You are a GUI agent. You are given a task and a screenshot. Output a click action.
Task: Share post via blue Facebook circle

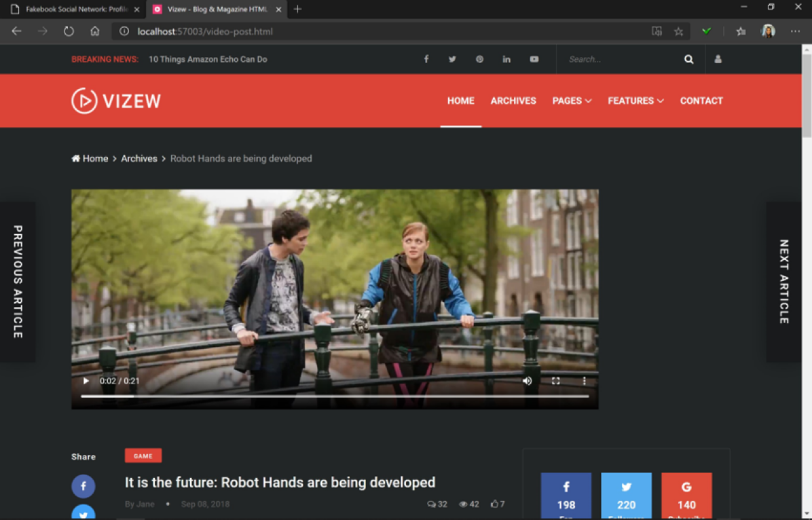(84, 486)
